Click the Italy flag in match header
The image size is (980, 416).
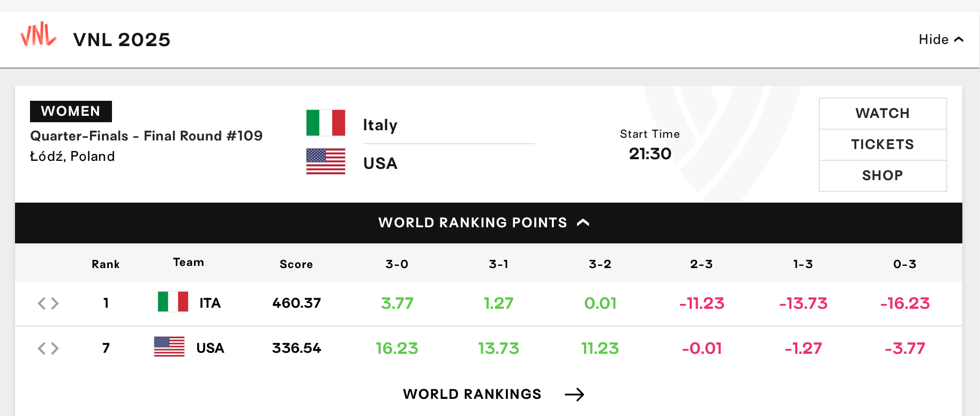[326, 123]
